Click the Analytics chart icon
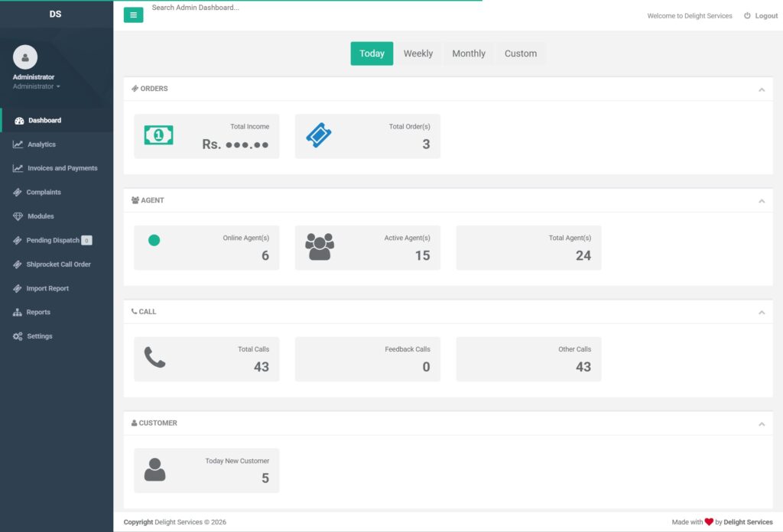 (x=18, y=144)
